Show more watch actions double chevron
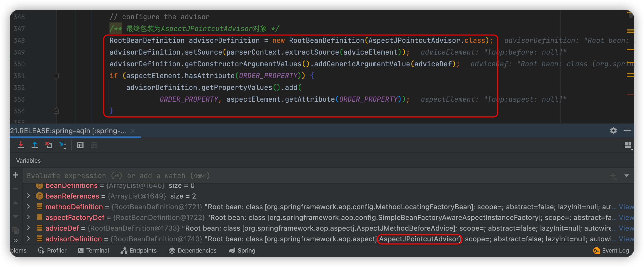Viewport: 644px width, 267px height. coord(16,240)
